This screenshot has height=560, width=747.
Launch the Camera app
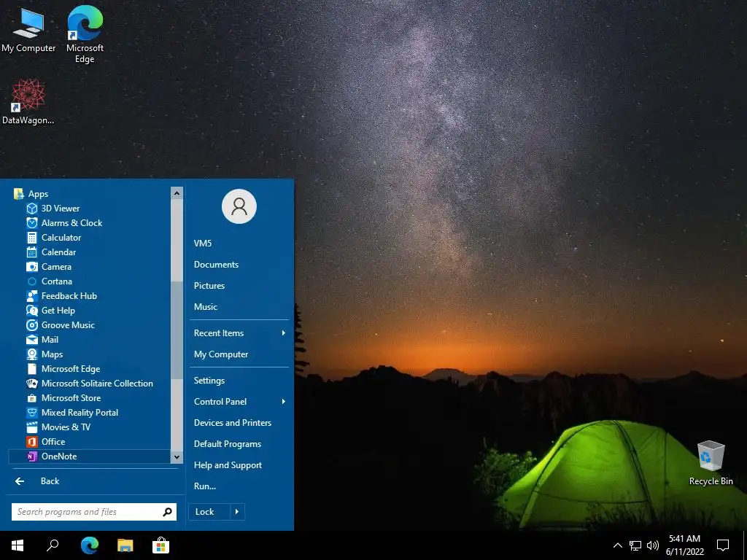point(90,267)
